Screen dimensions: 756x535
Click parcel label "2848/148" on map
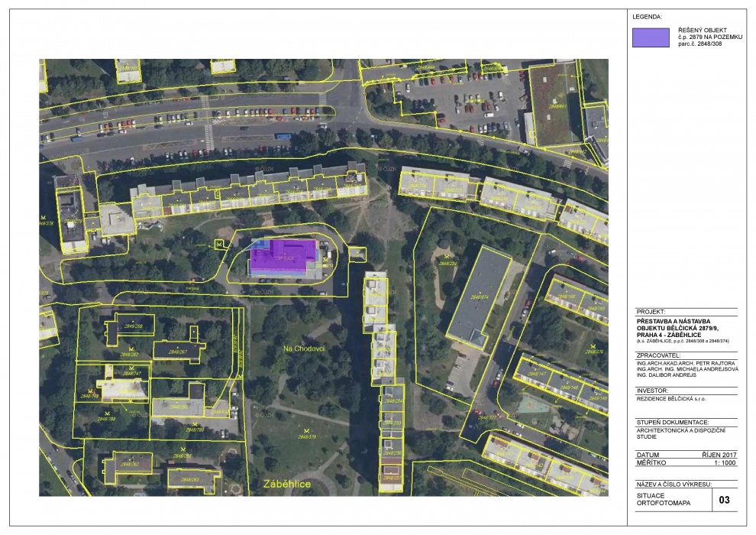pos(570,387)
